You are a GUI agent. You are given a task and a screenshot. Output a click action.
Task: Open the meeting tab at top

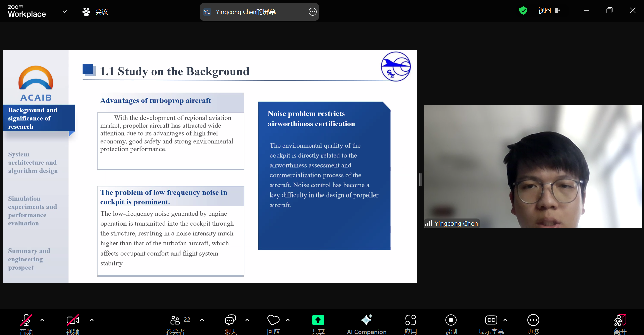[x=95, y=12]
